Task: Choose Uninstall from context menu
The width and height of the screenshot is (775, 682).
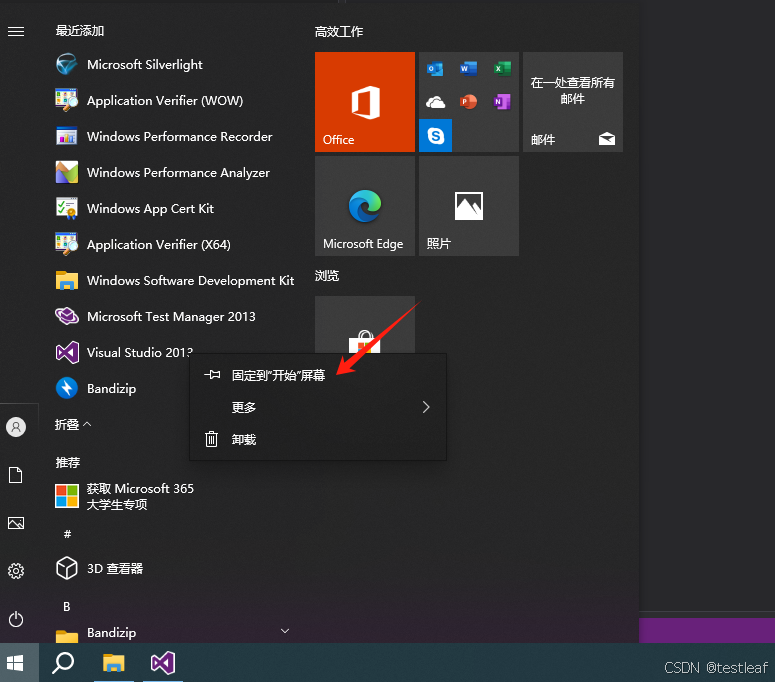Action: click(318, 439)
